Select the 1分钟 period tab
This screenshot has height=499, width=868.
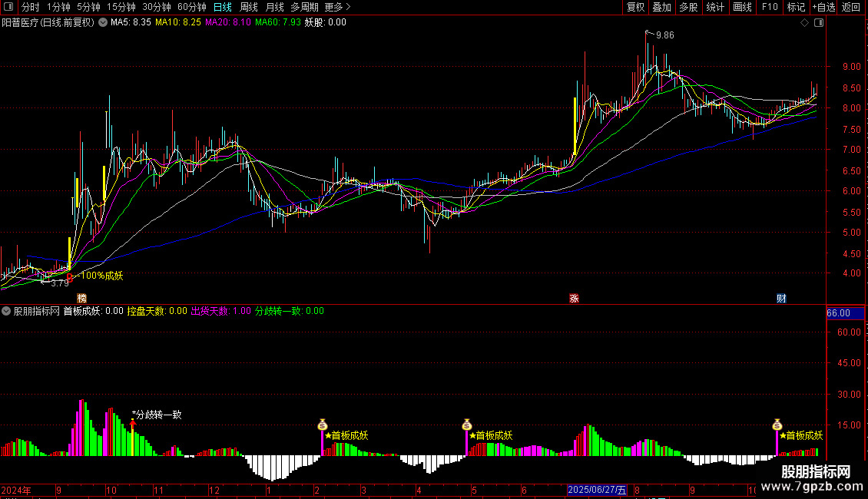tap(58, 7)
